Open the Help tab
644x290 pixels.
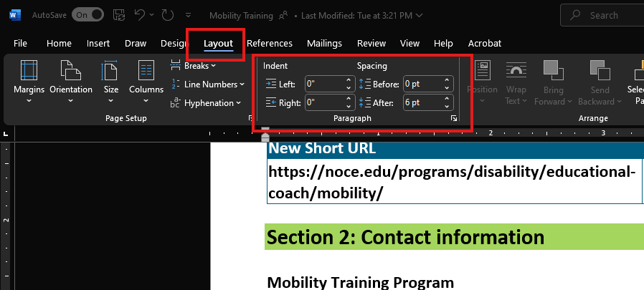tap(444, 44)
